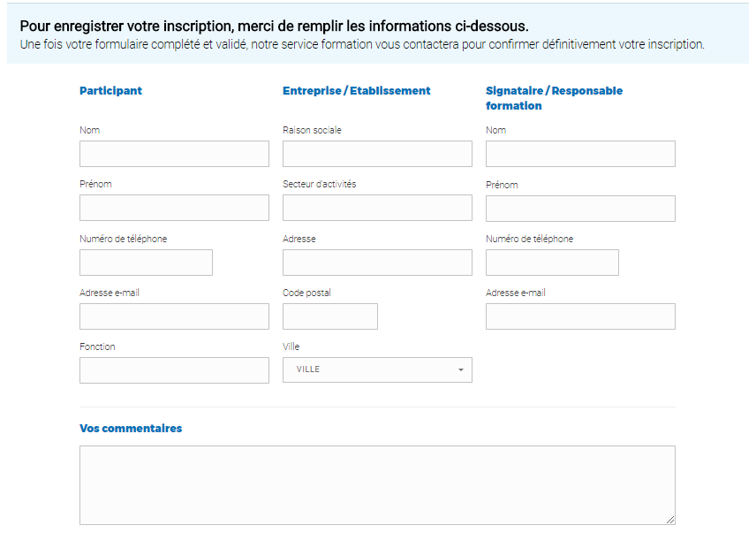Click the Participant section heading
This screenshot has height=533, width=756.
[x=111, y=91]
